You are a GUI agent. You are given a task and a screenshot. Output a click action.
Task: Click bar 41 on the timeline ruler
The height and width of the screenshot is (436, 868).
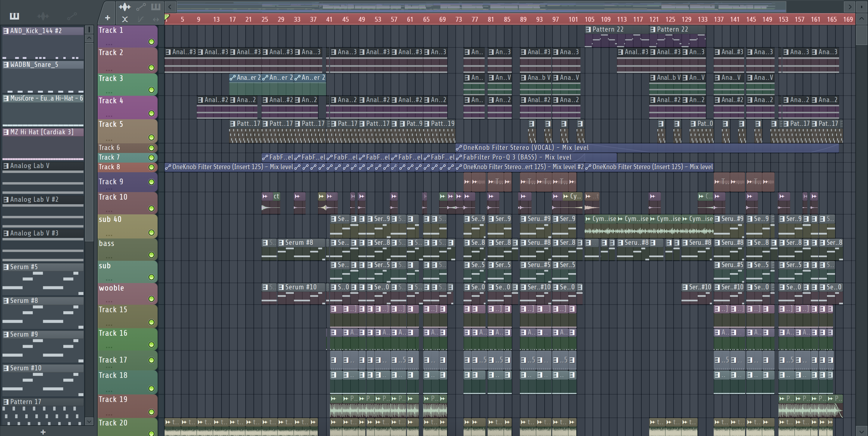click(329, 20)
